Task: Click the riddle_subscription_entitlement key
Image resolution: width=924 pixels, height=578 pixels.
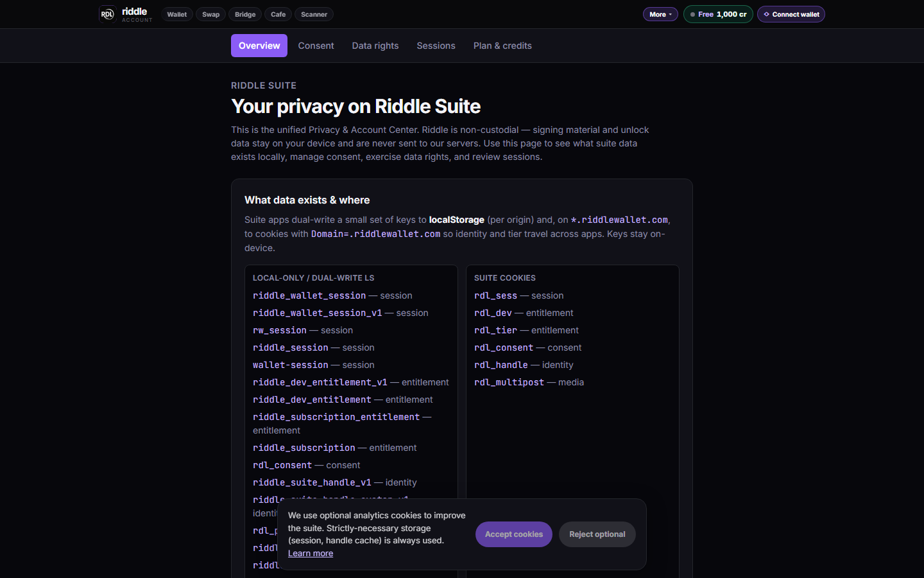Action: pyautogui.click(x=336, y=417)
